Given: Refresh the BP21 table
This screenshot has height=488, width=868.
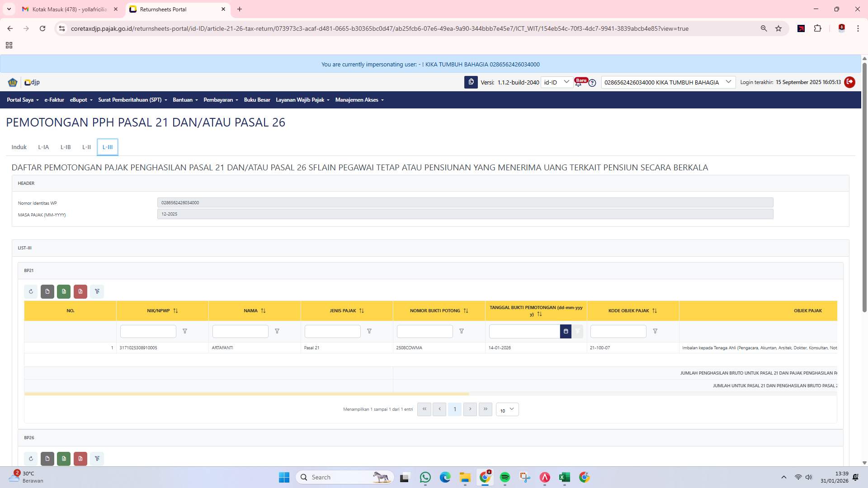Looking at the screenshot, I should click(31, 291).
